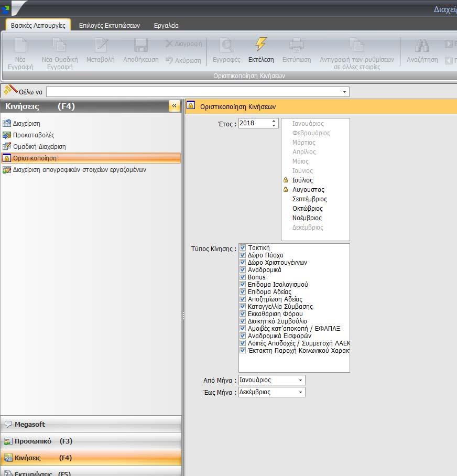Click the Νέα Ομαδική Εγγραφή icon

click(x=59, y=45)
